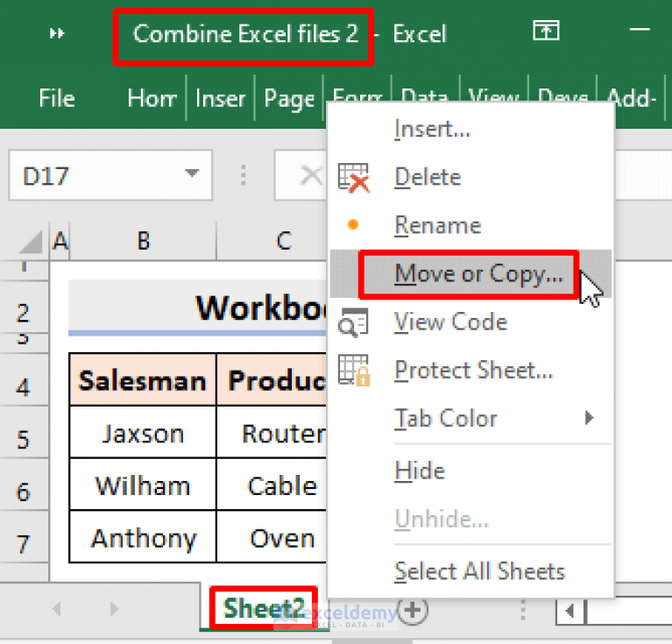This screenshot has height=644, width=672.
Task: Open the File tab
Action: [57, 98]
